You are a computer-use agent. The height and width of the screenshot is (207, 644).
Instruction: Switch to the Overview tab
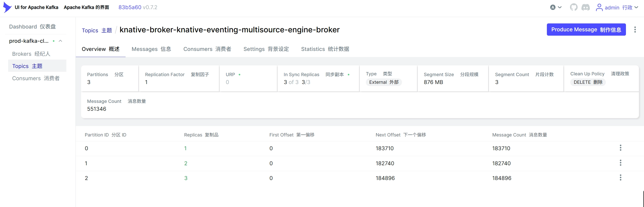click(x=100, y=49)
